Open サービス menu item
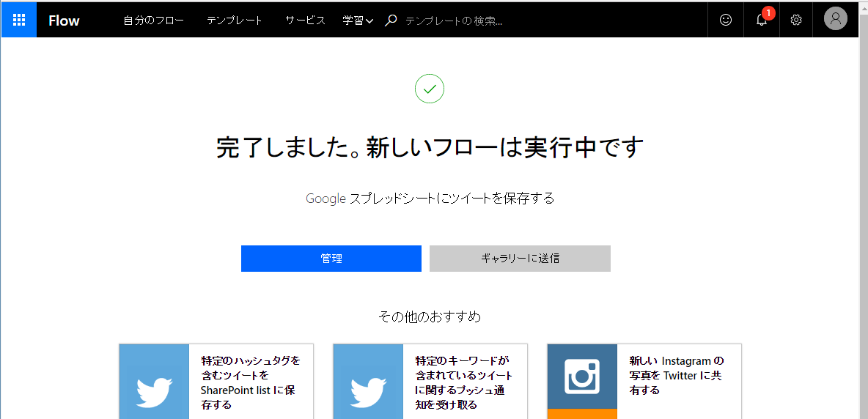 [x=305, y=21]
